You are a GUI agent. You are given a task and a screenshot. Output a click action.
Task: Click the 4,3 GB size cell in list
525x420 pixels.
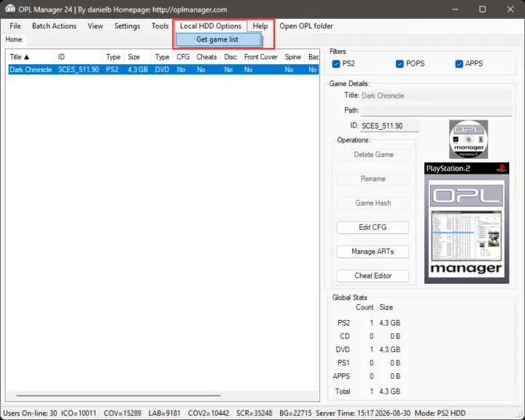click(x=138, y=70)
